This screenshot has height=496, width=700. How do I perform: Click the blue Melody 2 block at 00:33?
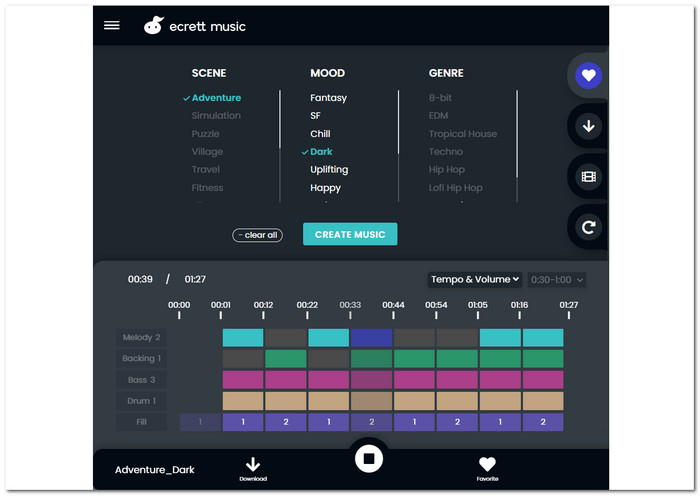(x=371, y=338)
